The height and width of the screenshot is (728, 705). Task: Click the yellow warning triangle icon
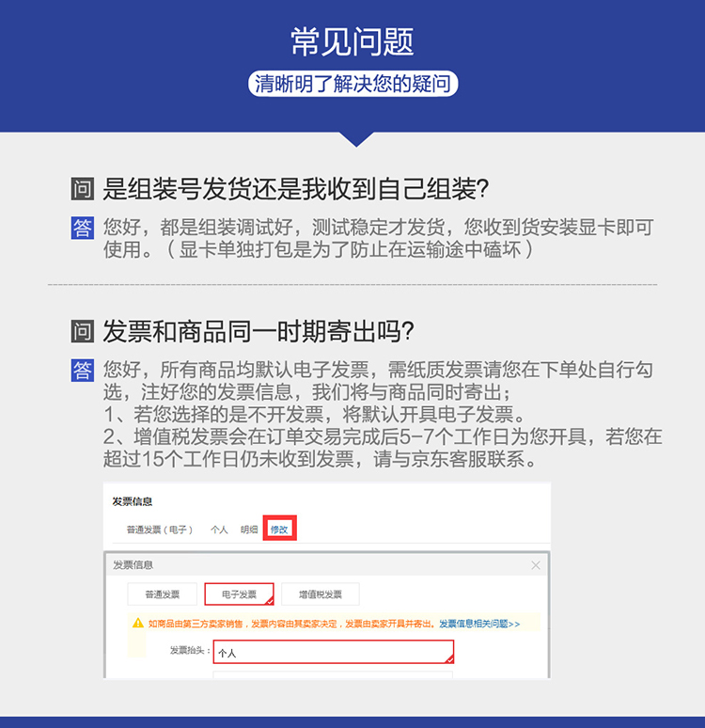click(138, 623)
